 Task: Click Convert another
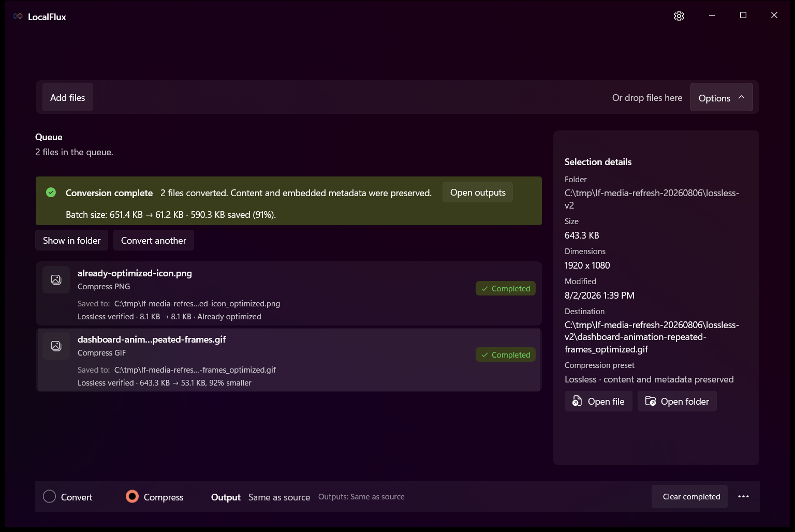(x=154, y=241)
